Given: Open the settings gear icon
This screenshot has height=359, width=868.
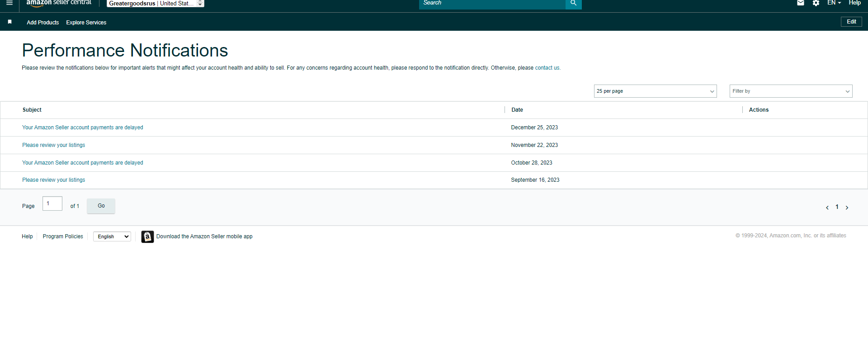Looking at the screenshot, I should [816, 3].
